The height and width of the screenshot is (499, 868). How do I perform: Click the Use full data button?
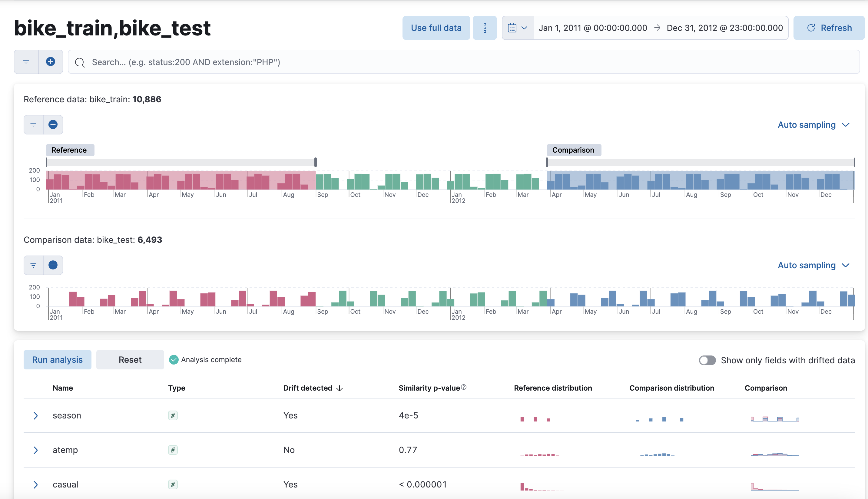[x=436, y=28]
